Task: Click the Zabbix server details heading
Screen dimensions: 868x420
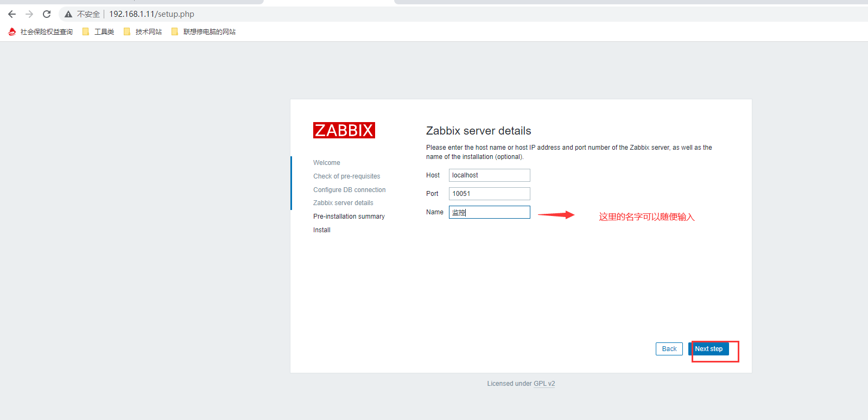Action: click(x=479, y=131)
